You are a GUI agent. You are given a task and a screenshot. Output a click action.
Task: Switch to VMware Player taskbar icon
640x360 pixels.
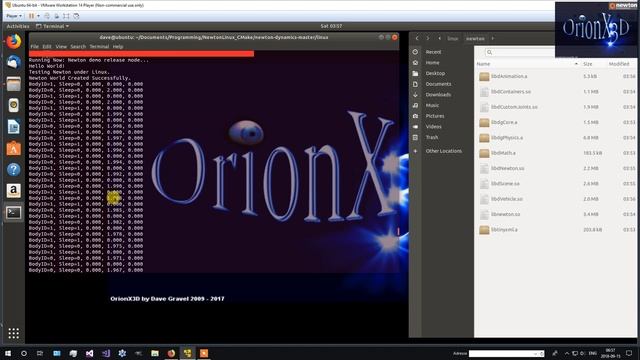click(187, 353)
